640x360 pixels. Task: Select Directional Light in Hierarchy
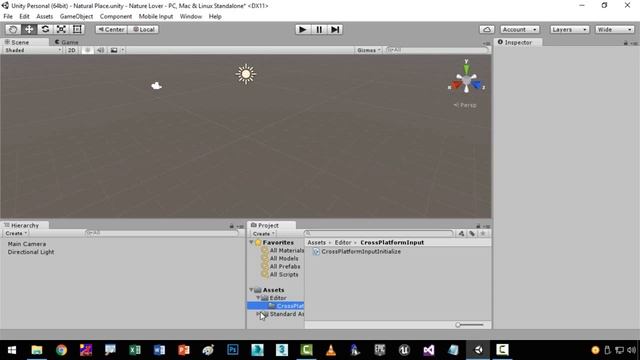[x=31, y=252]
